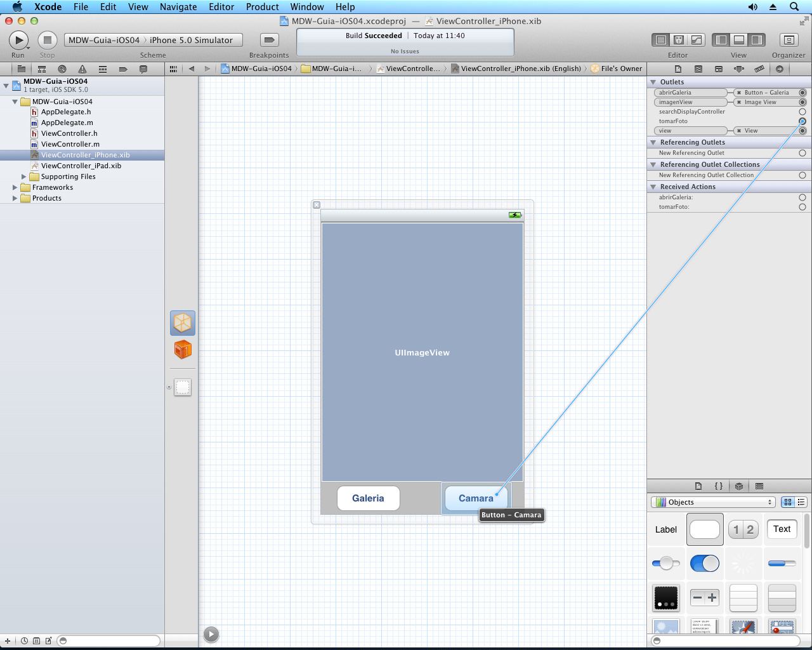This screenshot has height=650, width=812.
Task: Open the File menu
Action: coord(81,7)
